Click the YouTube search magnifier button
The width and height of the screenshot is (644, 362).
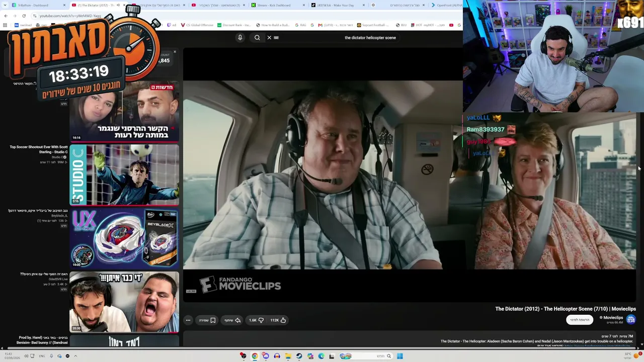pyautogui.click(x=257, y=38)
